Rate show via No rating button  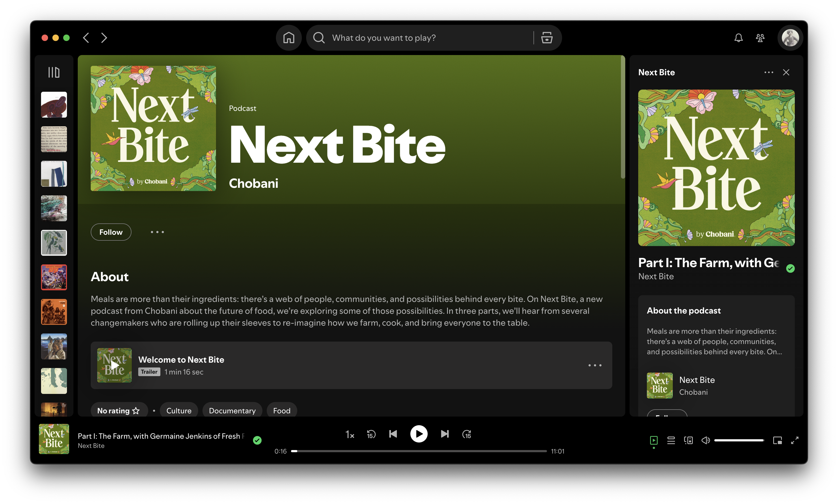[119, 411]
